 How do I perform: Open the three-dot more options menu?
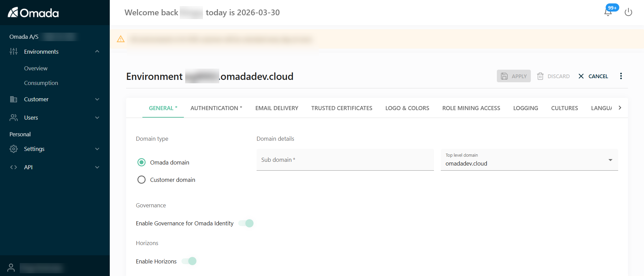(x=621, y=76)
